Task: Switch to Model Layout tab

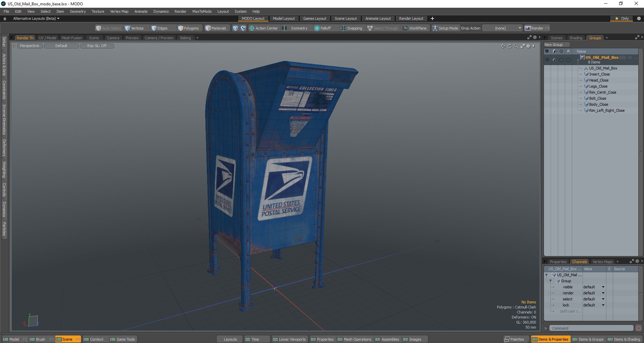Action: pos(283,18)
